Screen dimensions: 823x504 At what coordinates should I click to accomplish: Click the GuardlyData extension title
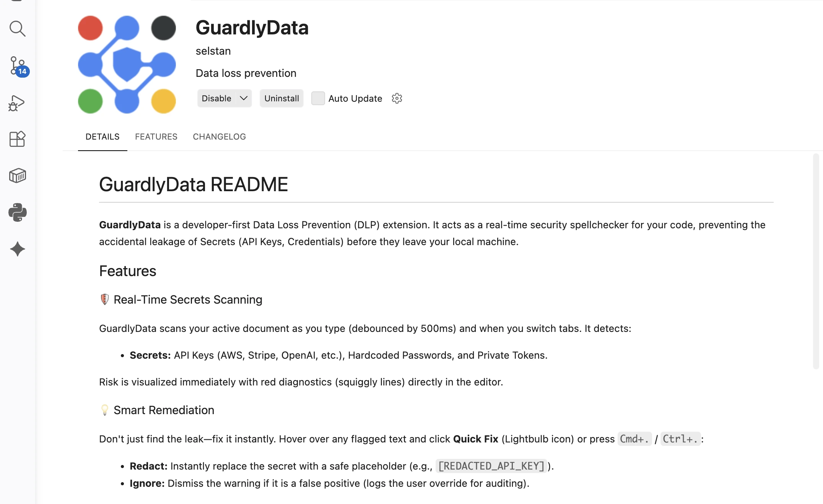pos(252,28)
